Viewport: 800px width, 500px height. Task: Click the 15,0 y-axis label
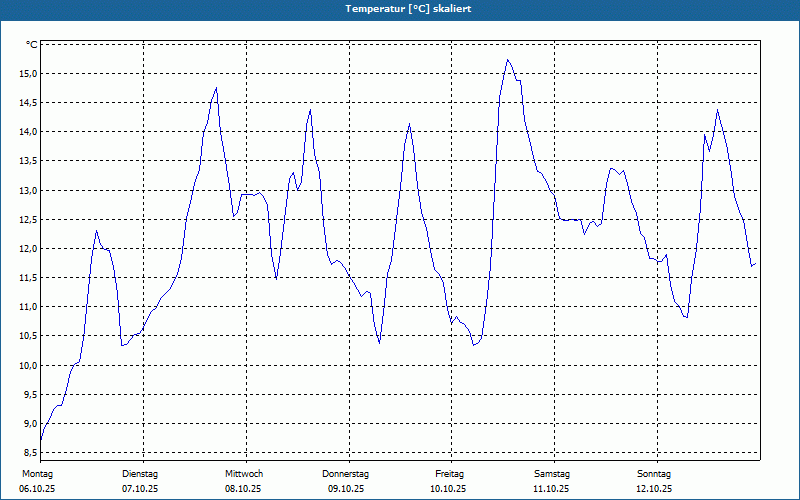click(28, 73)
